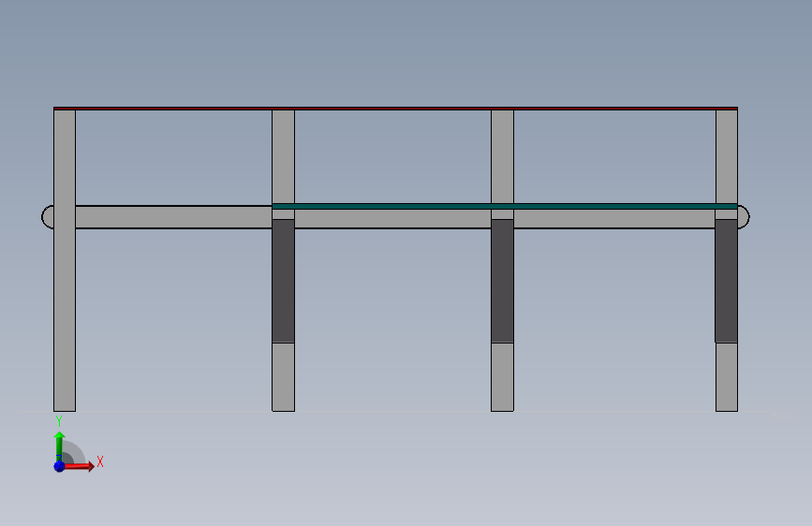
Task: Select the right rounded end cap of mid rail
Action: [x=744, y=217]
